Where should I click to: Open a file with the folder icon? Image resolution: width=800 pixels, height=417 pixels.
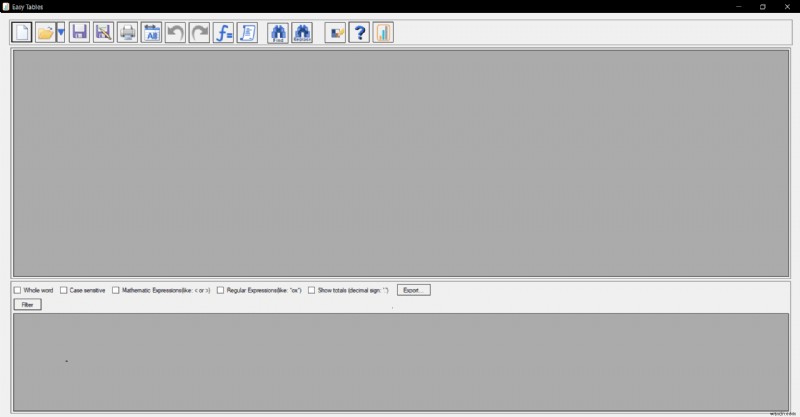(x=45, y=33)
